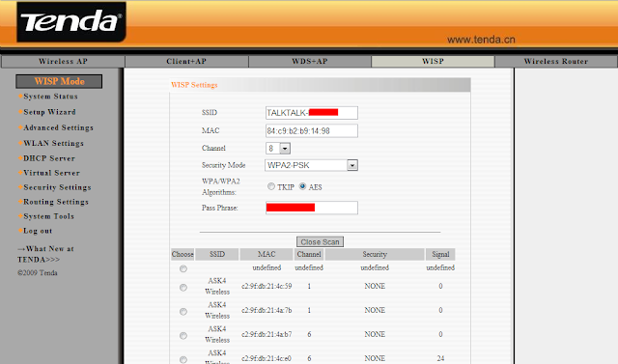This screenshot has width=618, height=364.
Task: Open the Client+AP tab
Action: coord(186,62)
